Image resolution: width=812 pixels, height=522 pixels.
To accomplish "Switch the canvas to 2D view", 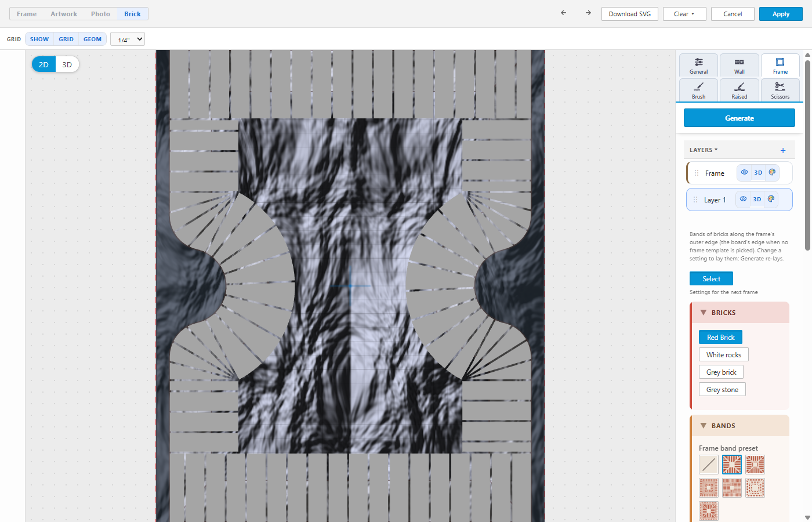I will pos(43,64).
